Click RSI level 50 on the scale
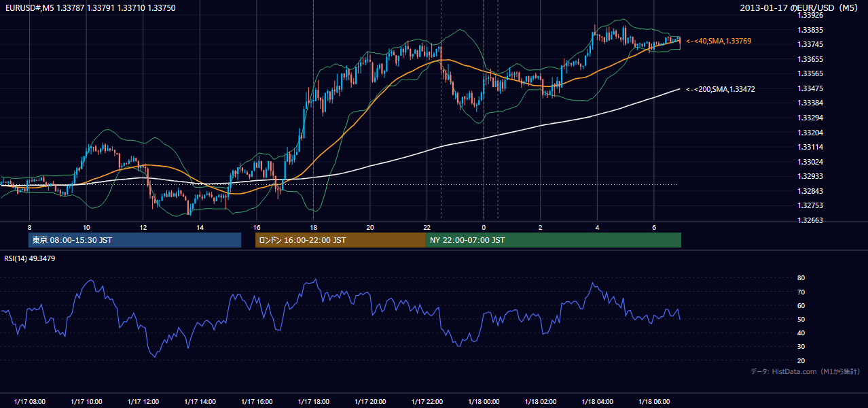Screen dimensions: 868x408 click(x=801, y=320)
